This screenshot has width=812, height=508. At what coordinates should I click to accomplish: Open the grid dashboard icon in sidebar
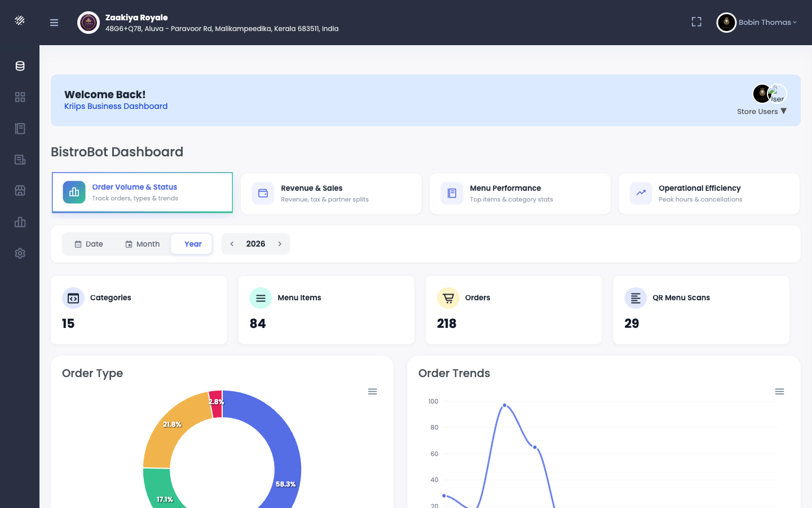(x=20, y=97)
